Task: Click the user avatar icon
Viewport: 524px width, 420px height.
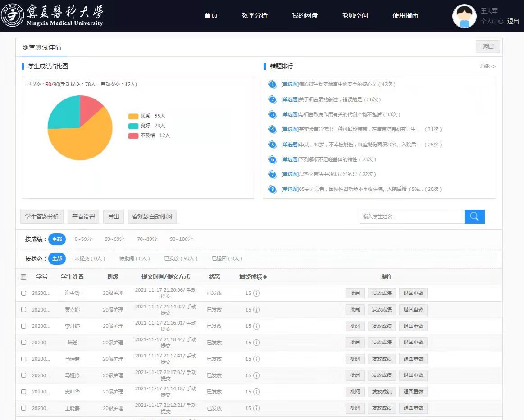Action: [464, 17]
